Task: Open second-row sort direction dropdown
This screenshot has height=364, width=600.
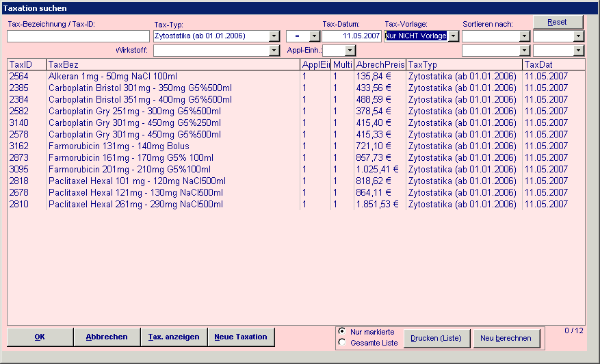Action: pos(578,51)
